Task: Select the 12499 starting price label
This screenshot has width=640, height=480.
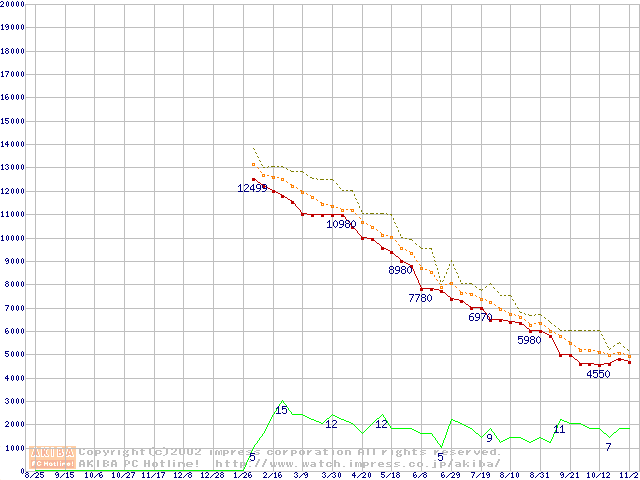Action: click(x=252, y=188)
